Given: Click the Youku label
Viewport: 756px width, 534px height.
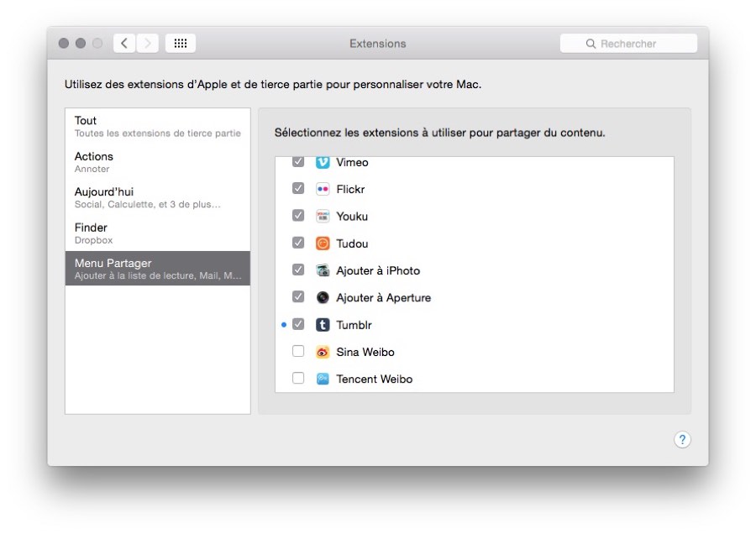Looking at the screenshot, I should (x=352, y=216).
